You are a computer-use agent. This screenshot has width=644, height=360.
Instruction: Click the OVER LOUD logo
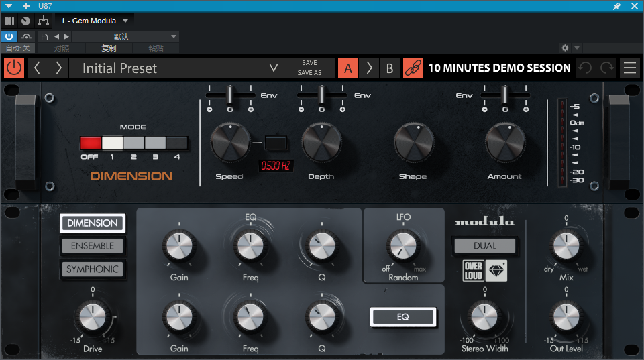point(473,271)
